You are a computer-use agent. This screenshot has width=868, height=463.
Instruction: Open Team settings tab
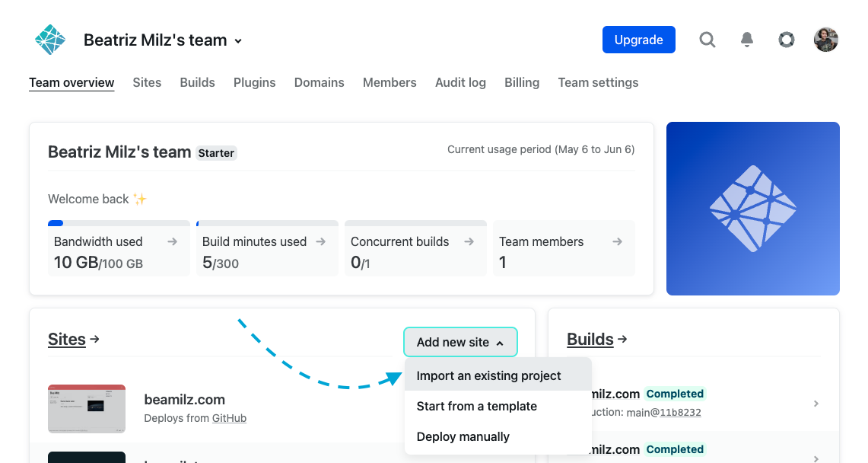[598, 82]
